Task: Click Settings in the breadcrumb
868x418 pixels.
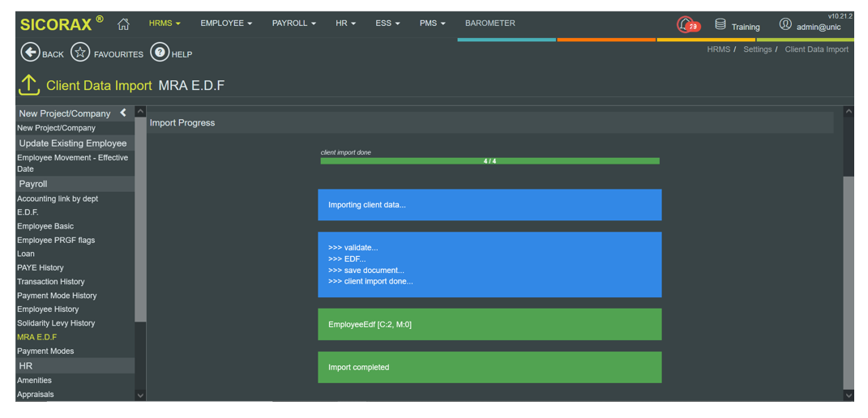Action: (757, 49)
